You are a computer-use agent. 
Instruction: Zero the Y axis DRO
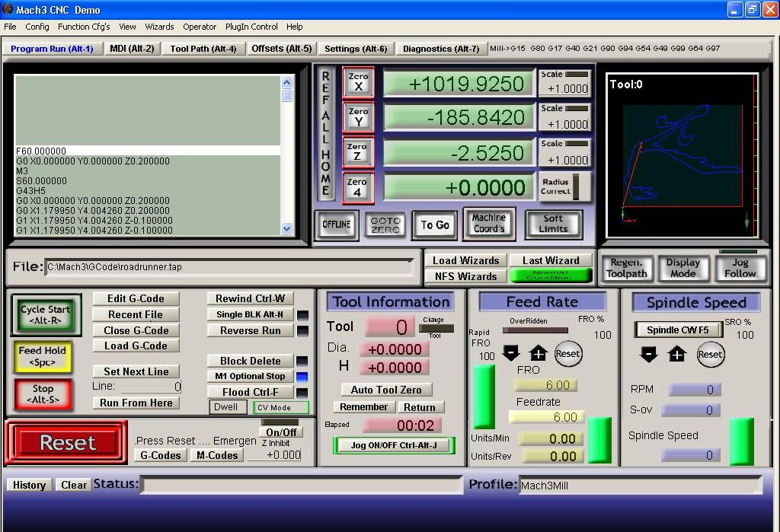358,117
